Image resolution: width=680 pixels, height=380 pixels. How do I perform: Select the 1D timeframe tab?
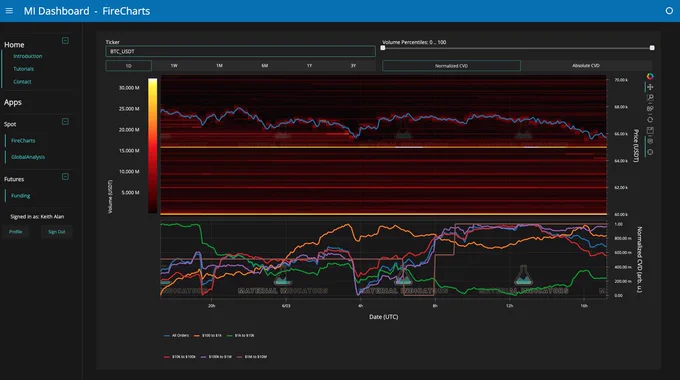pyautogui.click(x=128, y=66)
